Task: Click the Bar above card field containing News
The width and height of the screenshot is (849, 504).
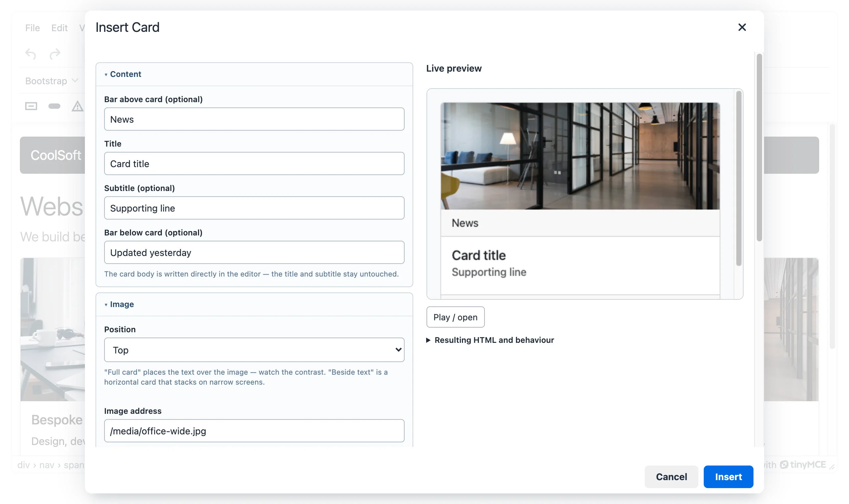Action: (254, 119)
